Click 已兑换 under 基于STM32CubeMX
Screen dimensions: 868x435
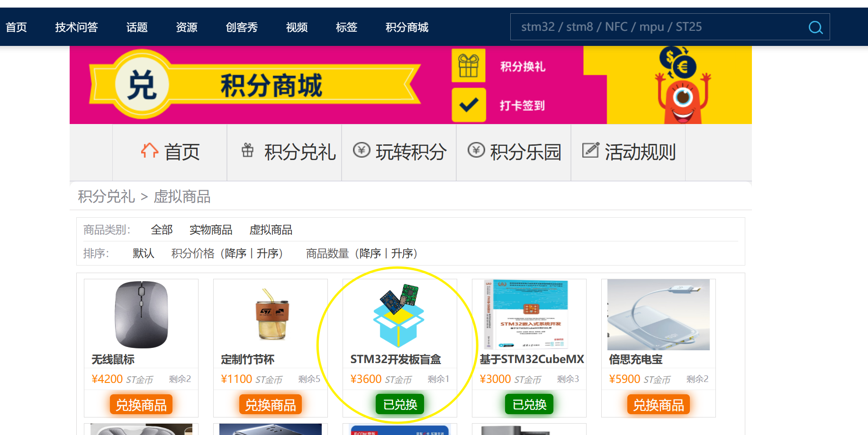(x=529, y=404)
